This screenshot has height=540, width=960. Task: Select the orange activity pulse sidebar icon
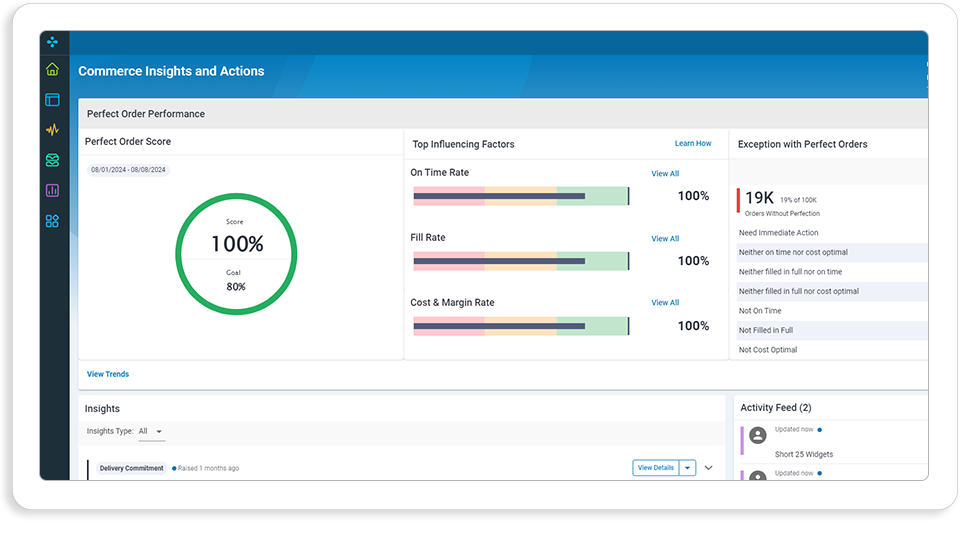tap(53, 130)
